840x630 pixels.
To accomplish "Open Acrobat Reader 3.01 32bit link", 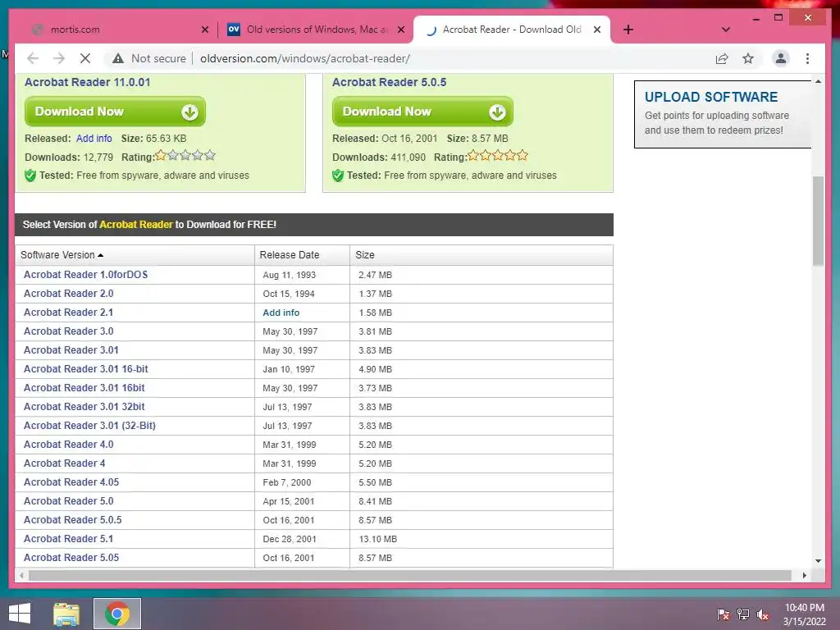I will 84,407.
